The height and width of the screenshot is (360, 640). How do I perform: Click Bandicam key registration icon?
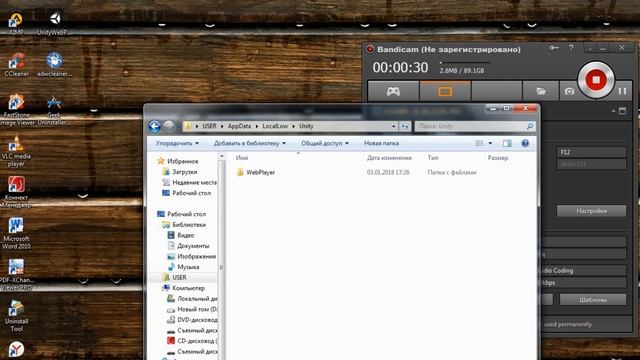[553, 48]
